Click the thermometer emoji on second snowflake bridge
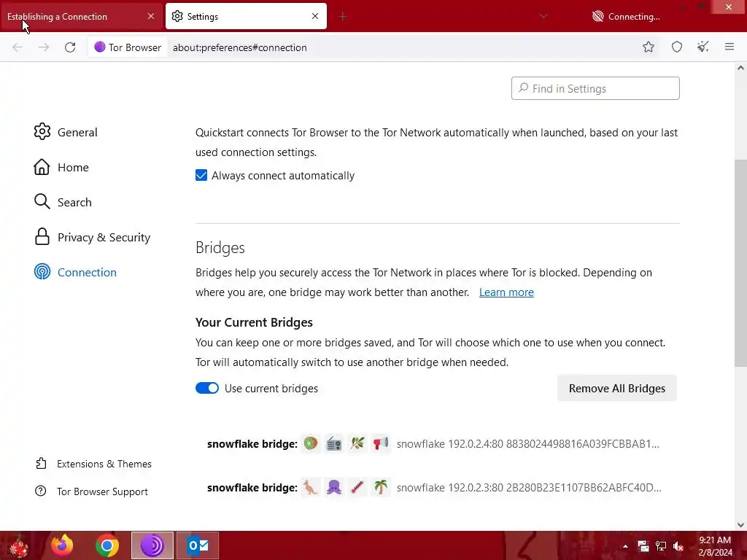 (357, 488)
